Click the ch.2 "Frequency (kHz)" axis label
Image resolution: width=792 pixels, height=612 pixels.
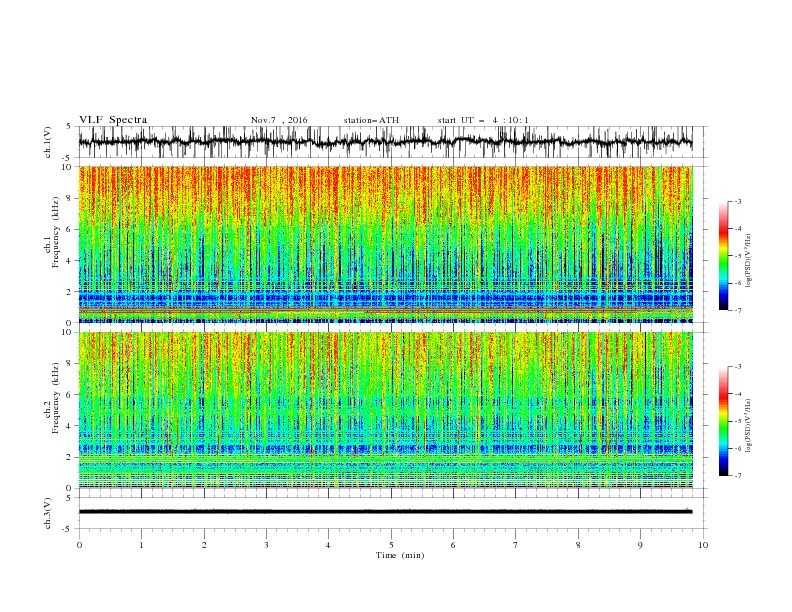point(56,398)
